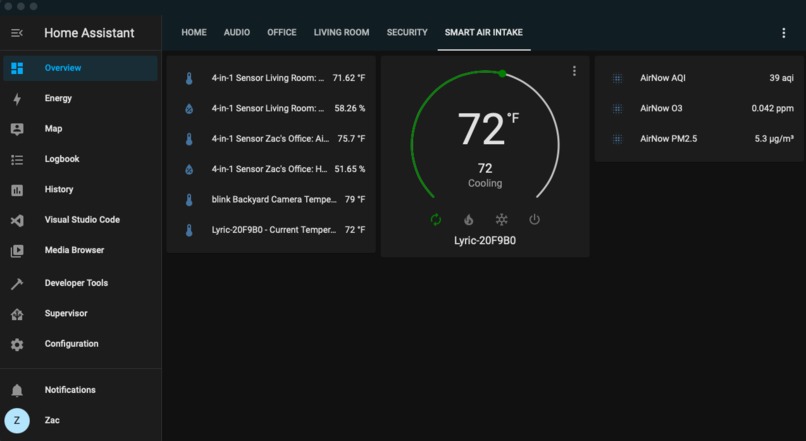Select the SMART AIR INTAKE tab

tap(484, 32)
